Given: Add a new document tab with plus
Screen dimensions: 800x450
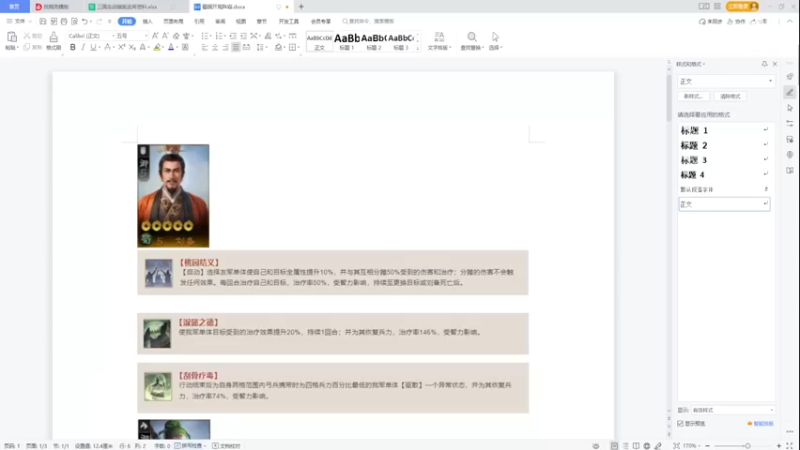Looking at the screenshot, I should click(x=301, y=7).
